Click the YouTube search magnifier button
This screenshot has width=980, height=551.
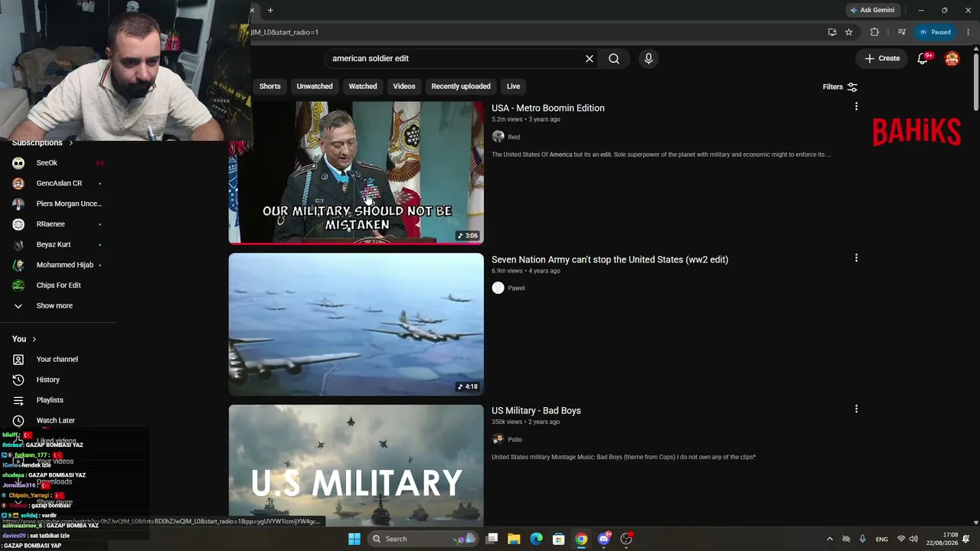[614, 58]
